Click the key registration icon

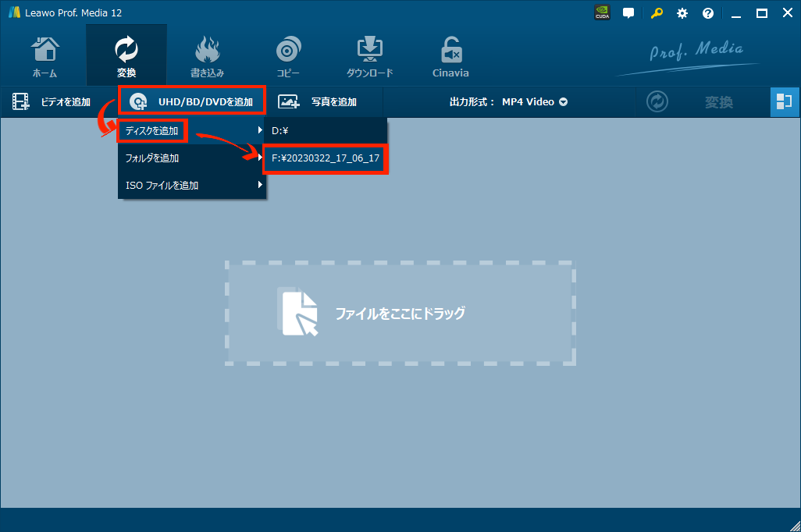[657, 13]
